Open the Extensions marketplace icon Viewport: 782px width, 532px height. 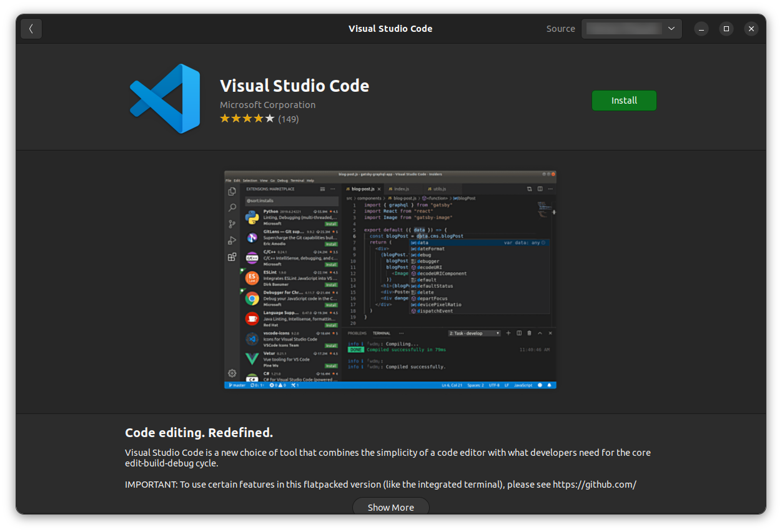pos(232,257)
